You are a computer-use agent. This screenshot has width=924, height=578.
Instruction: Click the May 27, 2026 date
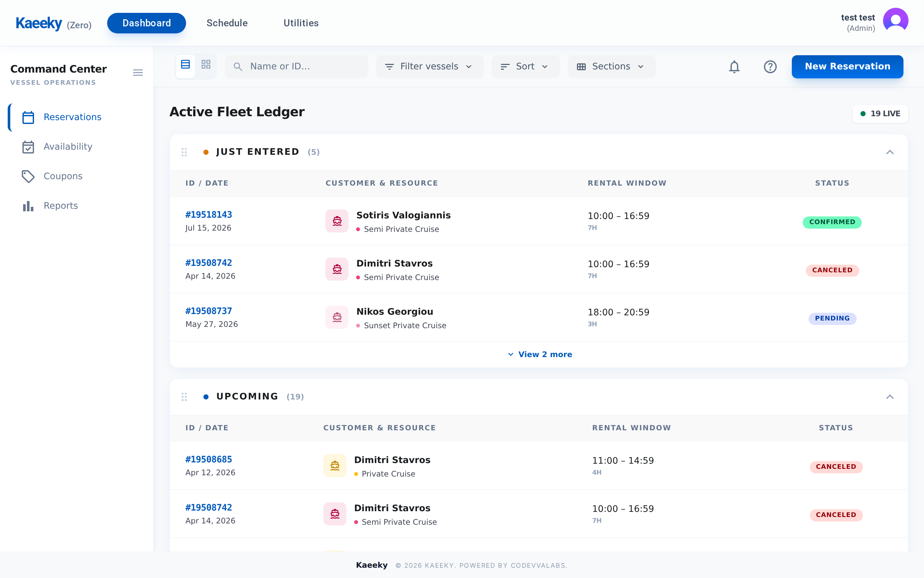pos(211,325)
